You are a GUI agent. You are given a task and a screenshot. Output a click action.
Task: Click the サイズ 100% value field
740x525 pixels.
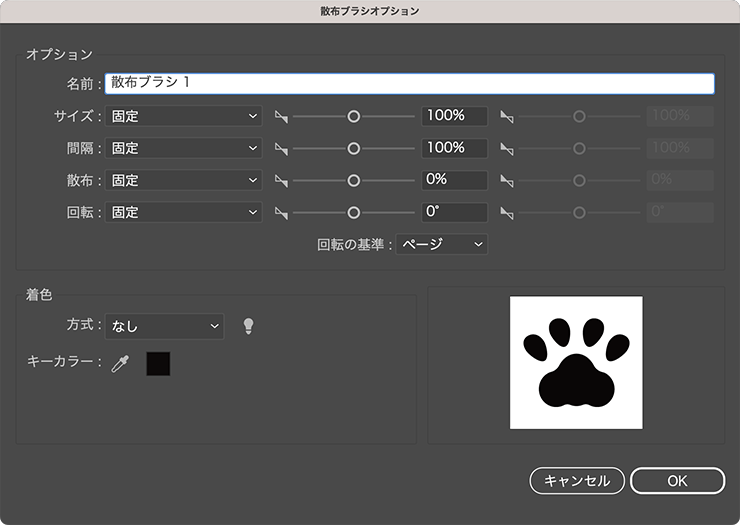coord(454,116)
